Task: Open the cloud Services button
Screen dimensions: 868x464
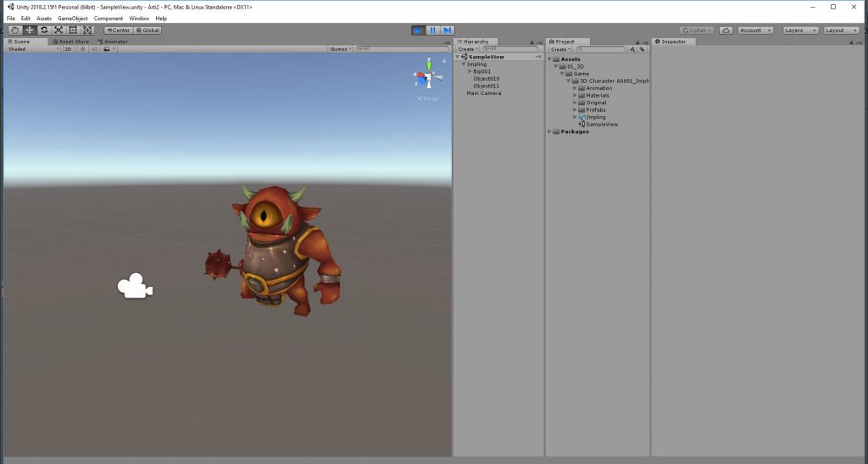Action: tap(726, 31)
